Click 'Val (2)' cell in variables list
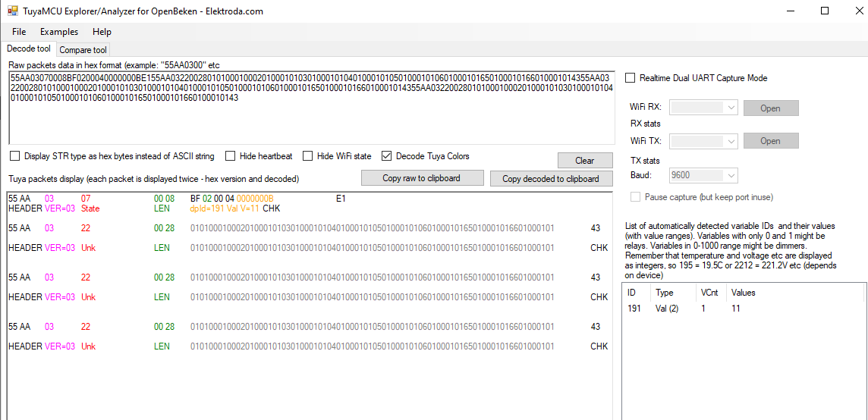The width and height of the screenshot is (868, 420). tap(666, 309)
